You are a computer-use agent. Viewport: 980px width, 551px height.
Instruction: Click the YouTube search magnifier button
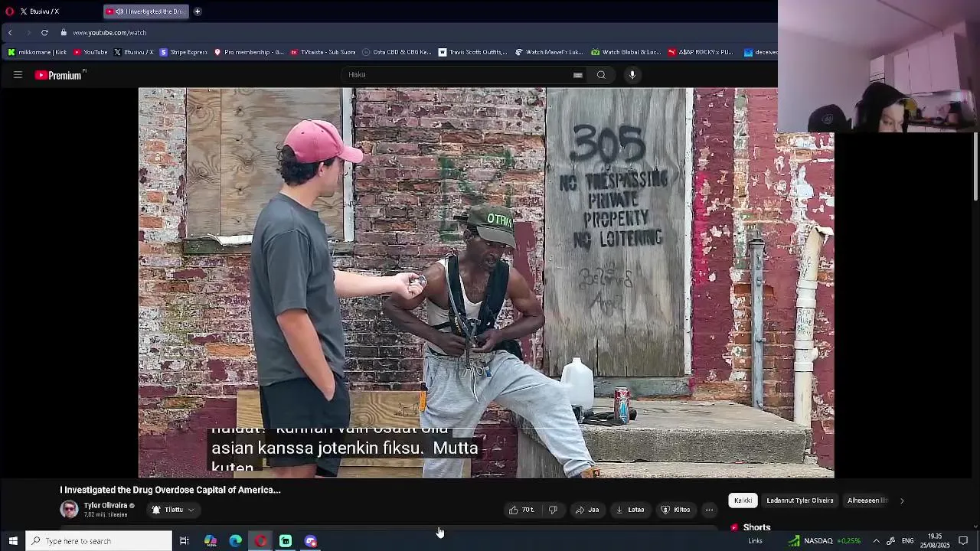601,75
